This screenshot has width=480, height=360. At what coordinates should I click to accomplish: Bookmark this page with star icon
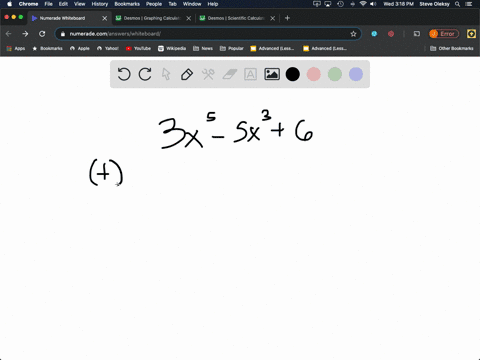click(x=353, y=34)
